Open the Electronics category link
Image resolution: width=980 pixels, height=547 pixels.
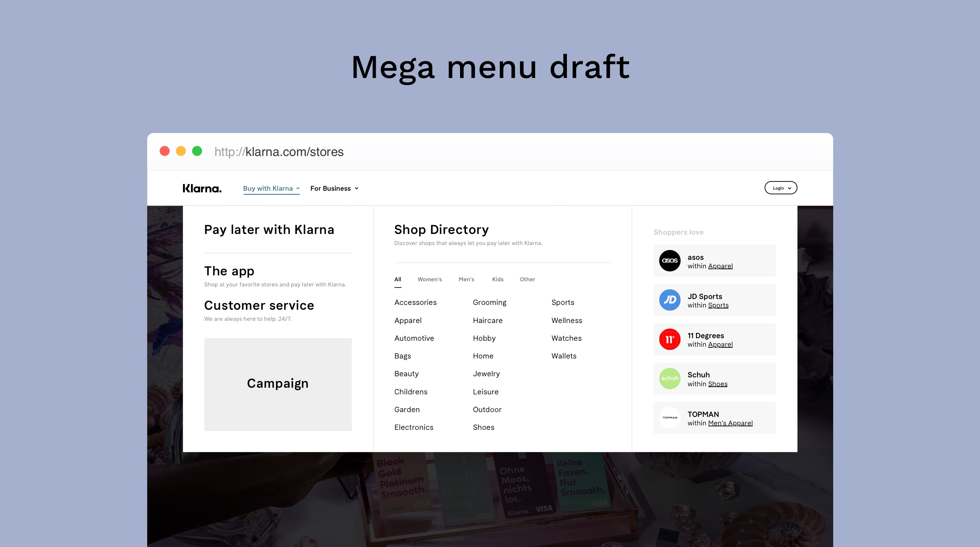(x=413, y=427)
